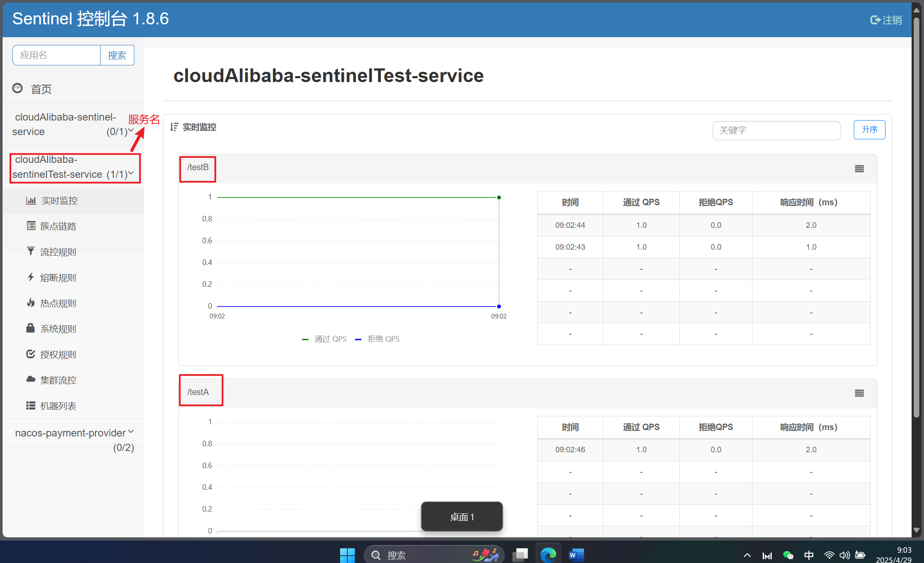Click the flow rules funnel icon
The height and width of the screenshot is (563, 924).
[x=31, y=251]
